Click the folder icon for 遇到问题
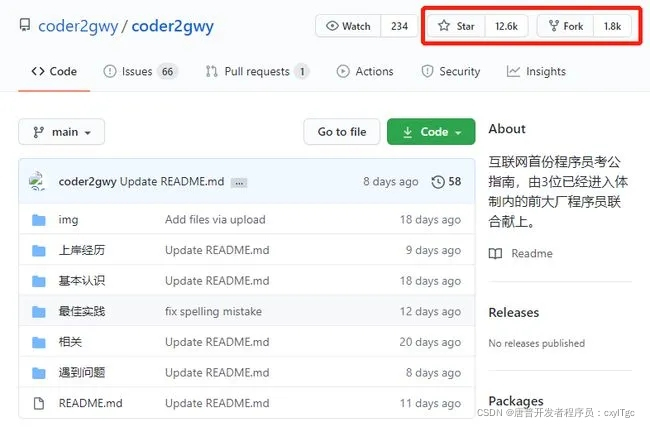650x427 pixels. pyautogui.click(x=39, y=373)
